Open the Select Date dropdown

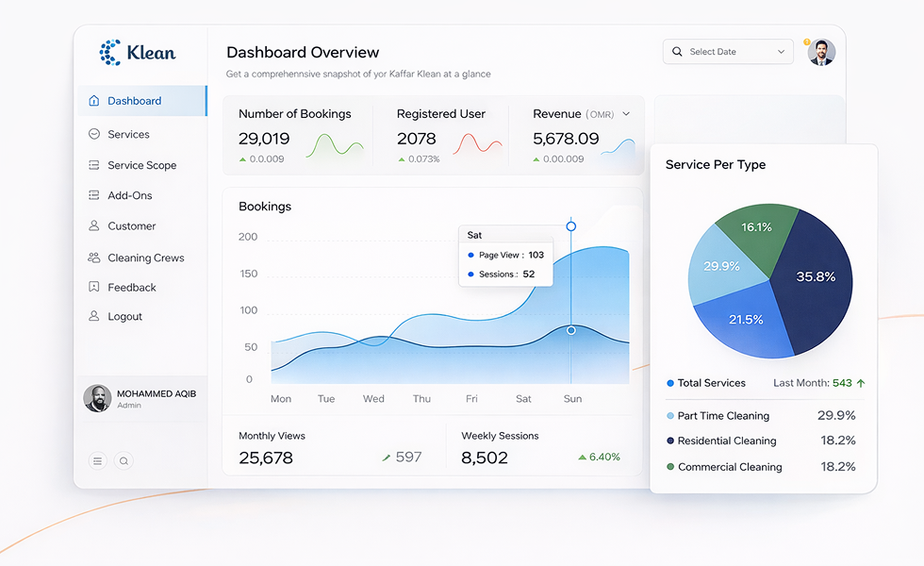[727, 51]
